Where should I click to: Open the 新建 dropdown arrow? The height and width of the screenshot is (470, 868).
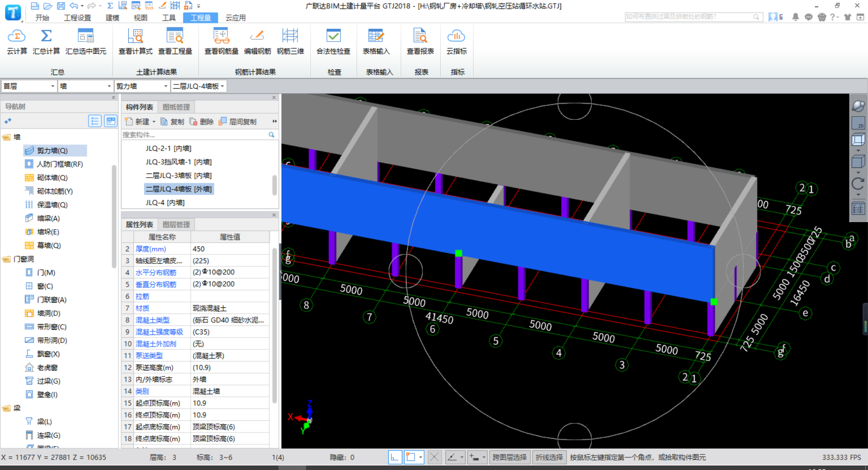[154, 122]
